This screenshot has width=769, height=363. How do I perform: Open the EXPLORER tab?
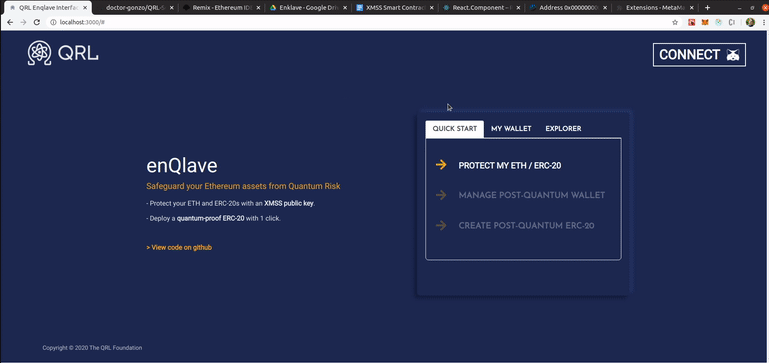tap(563, 129)
